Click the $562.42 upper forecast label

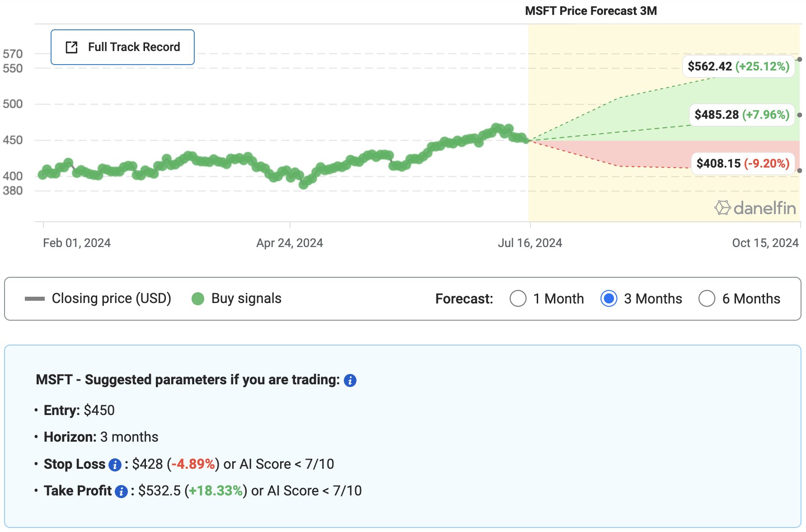(738, 66)
